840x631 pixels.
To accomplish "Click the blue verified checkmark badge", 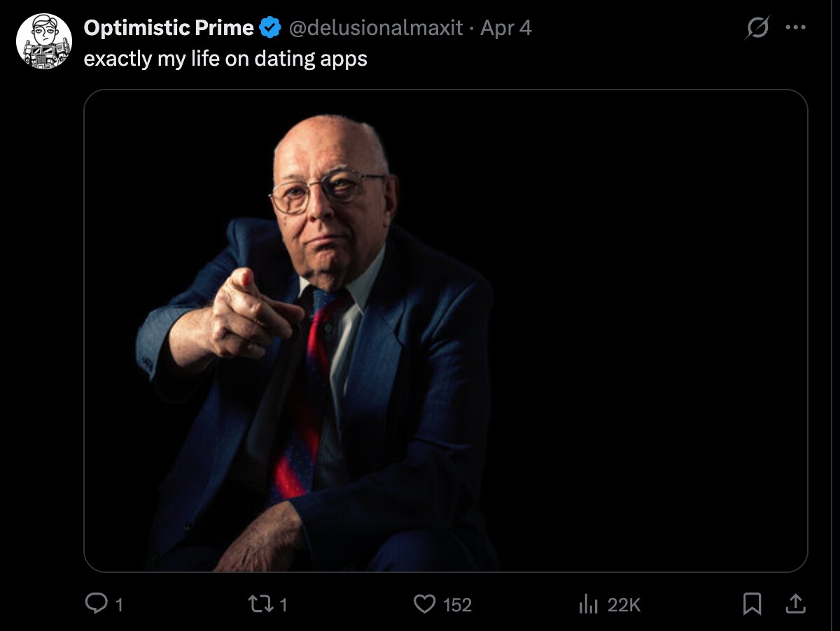I will tap(269, 28).
